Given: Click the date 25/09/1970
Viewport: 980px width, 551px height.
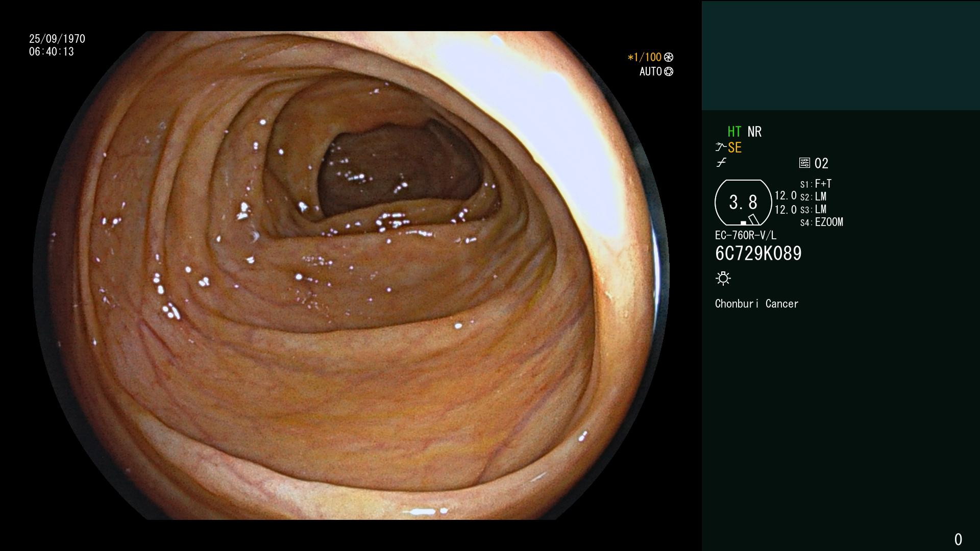Looking at the screenshot, I should [57, 39].
